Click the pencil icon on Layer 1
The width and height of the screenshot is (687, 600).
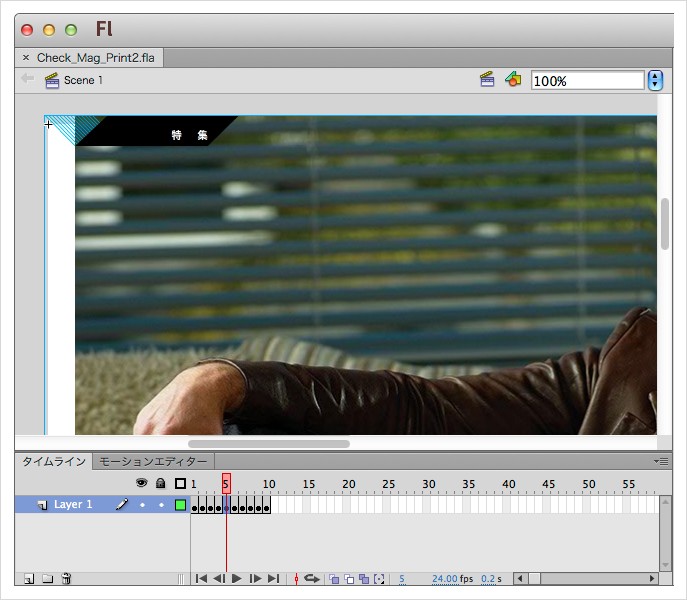tap(122, 504)
